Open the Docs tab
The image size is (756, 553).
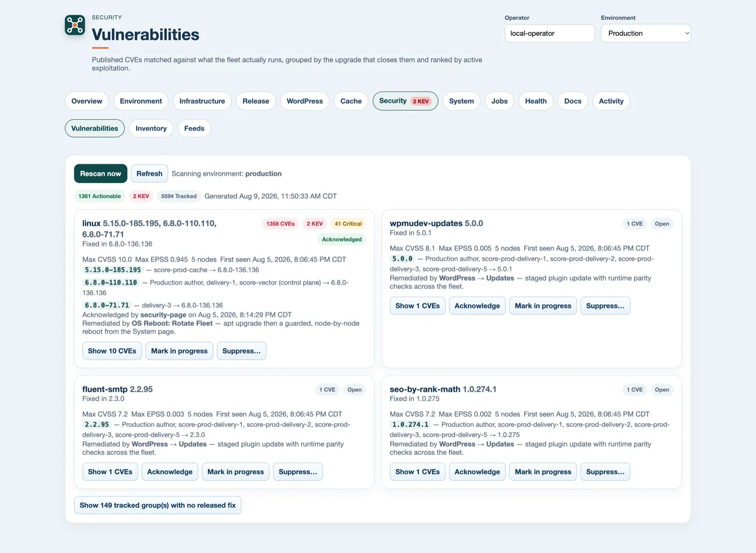pos(573,101)
